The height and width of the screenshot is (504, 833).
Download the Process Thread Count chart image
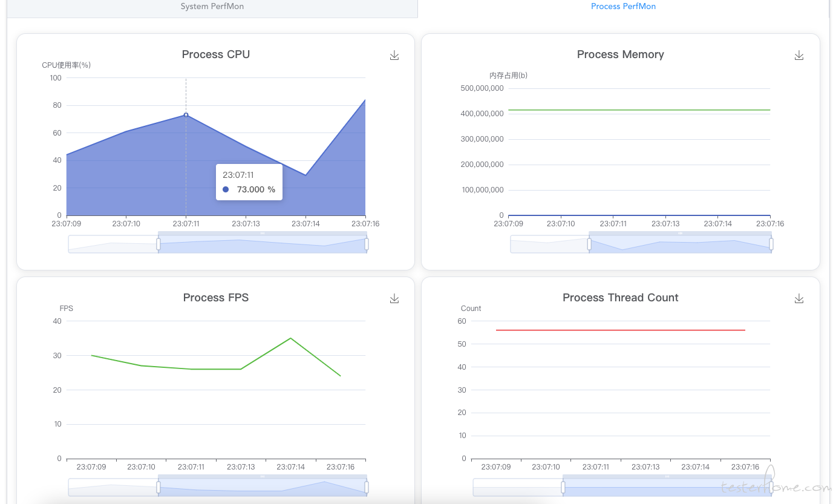(799, 299)
